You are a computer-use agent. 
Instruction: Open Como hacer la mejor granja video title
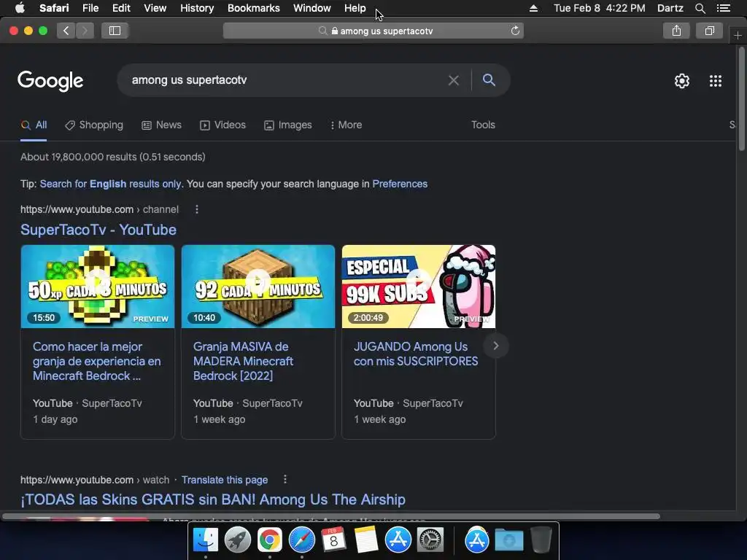point(97,361)
